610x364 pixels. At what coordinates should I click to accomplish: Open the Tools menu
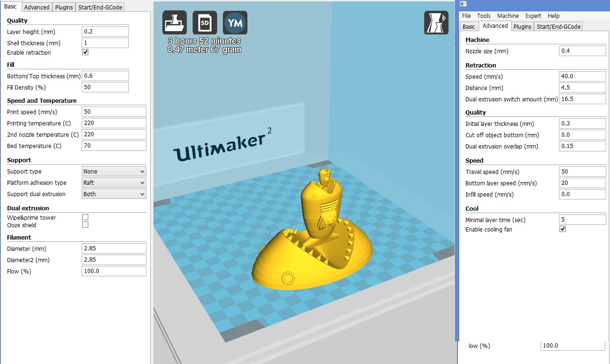(484, 16)
